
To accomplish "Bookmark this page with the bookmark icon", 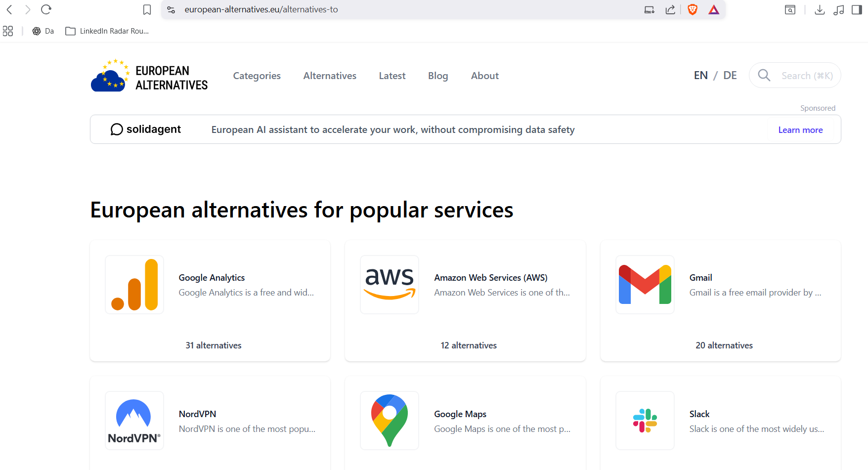I will pyautogui.click(x=147, y=10).
